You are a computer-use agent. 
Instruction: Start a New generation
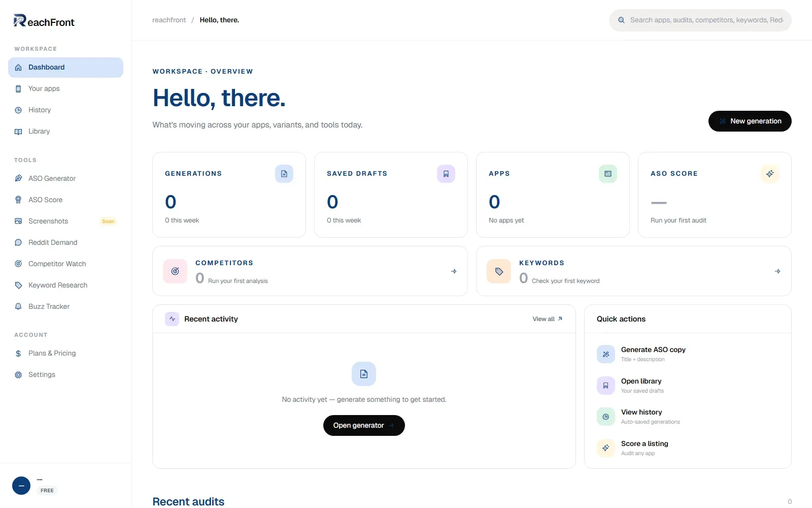(750, 121)
